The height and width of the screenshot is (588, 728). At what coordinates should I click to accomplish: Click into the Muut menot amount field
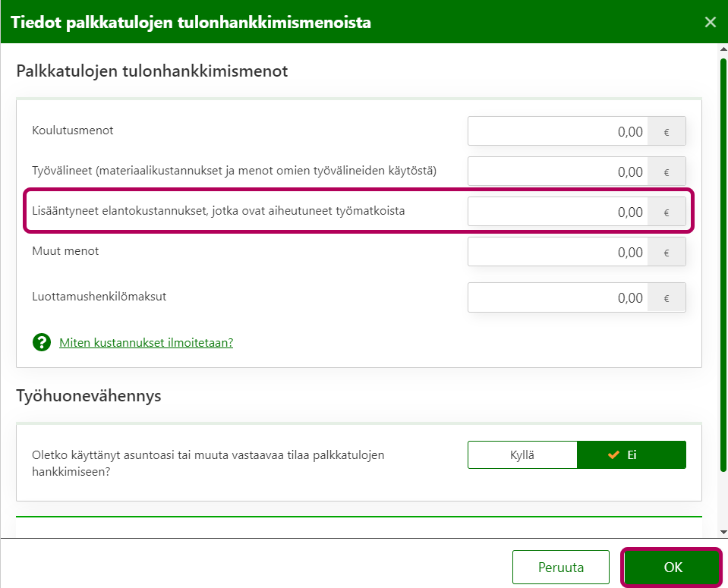[558, 252]
